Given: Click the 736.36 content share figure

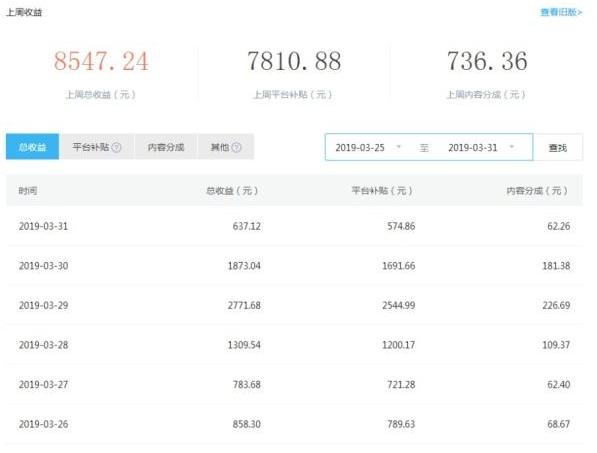Looking at the screenshot, I should point(487,61).
